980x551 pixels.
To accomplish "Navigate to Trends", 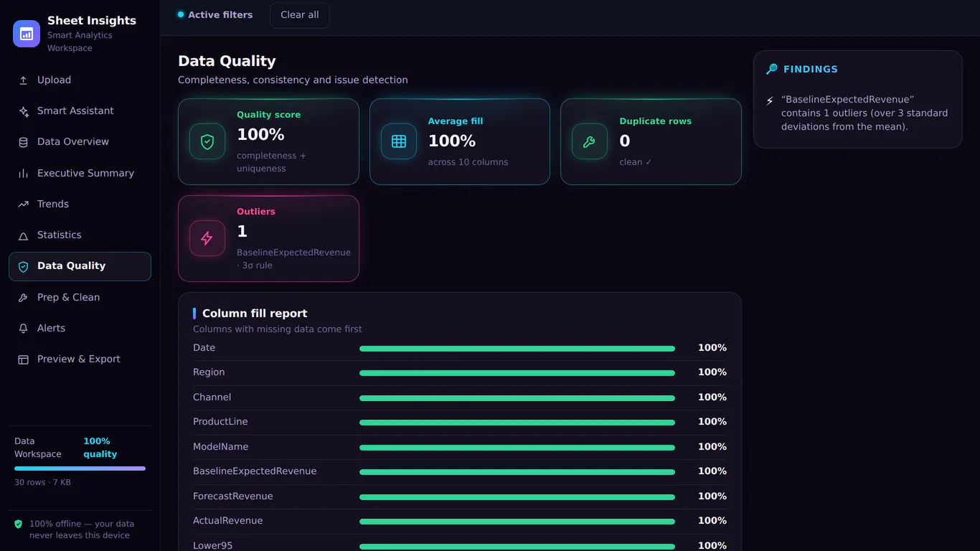I will [x=80, y=204].
